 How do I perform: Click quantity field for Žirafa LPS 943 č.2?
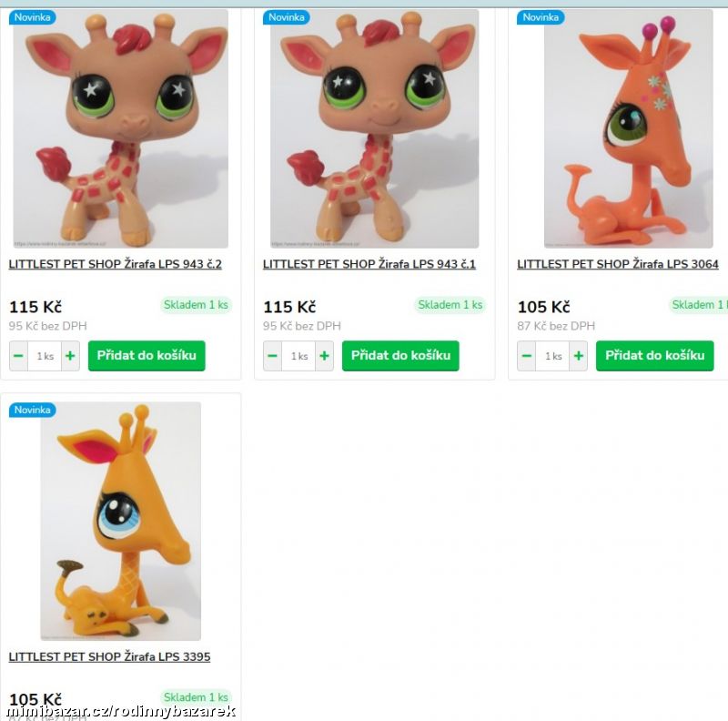click(44, 356)
